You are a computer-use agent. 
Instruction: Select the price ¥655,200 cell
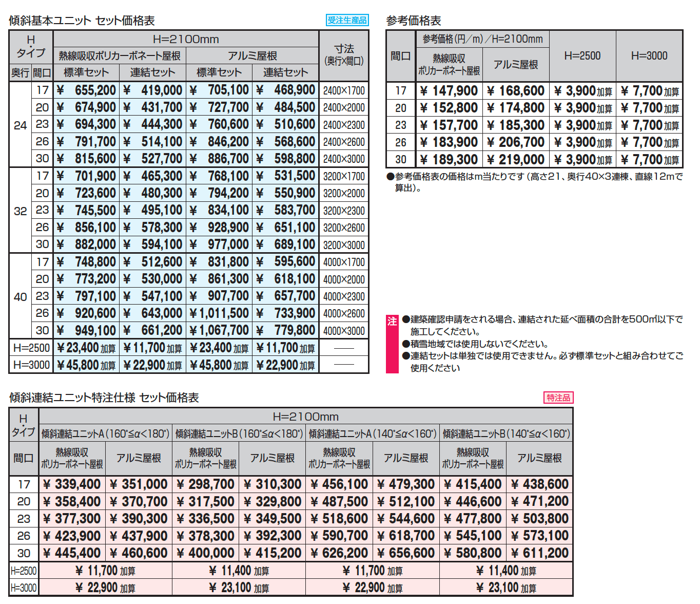86,90
